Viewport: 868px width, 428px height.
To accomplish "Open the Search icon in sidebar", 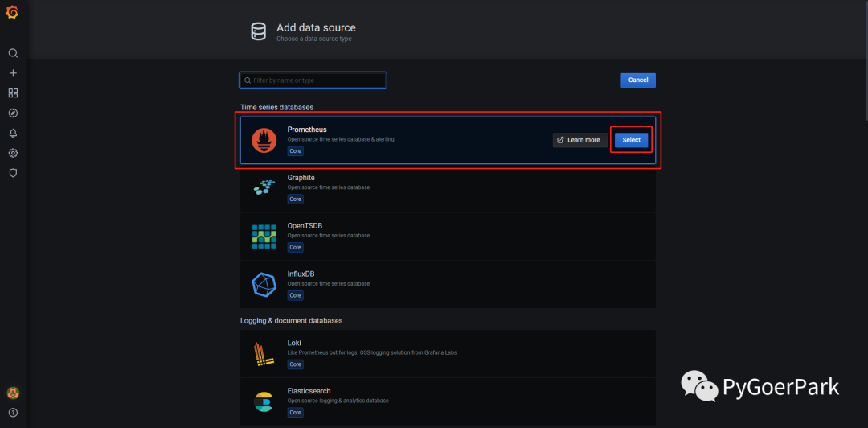I will 14,53.
